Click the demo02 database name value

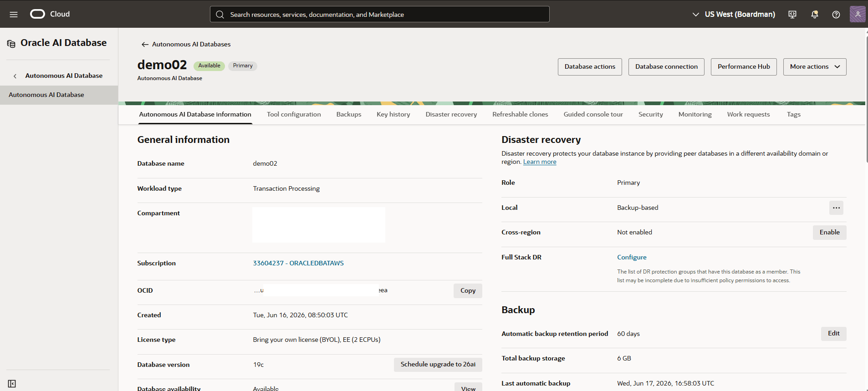point(265,163)
